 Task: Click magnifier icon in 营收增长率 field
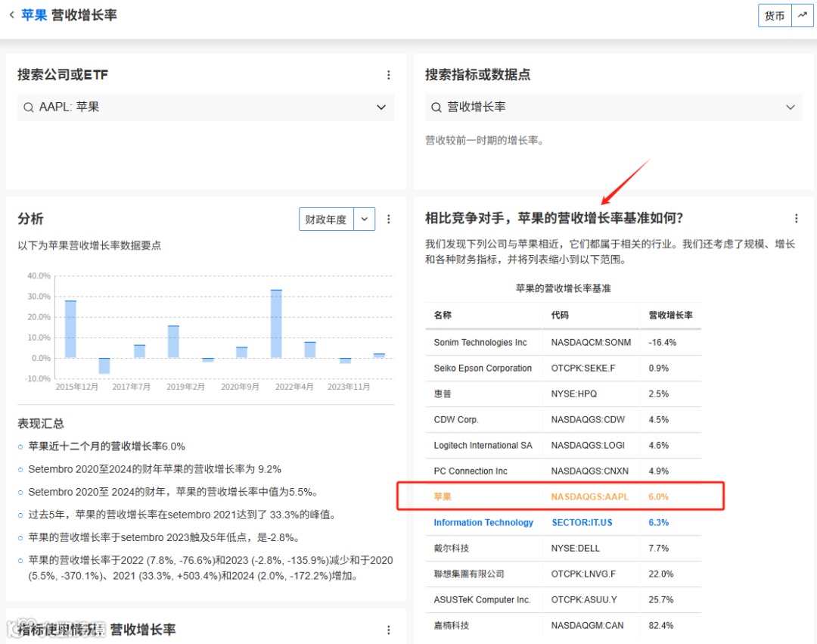436,107
